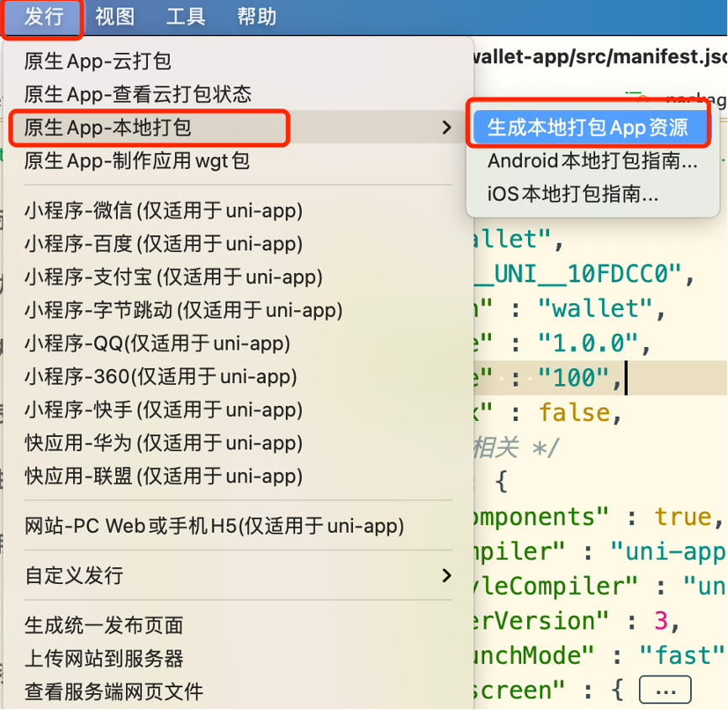Click the "wallet" name value in editor
Image resolution: width=728 pixels, height=710 pixels.
click(x=595, y=308)
